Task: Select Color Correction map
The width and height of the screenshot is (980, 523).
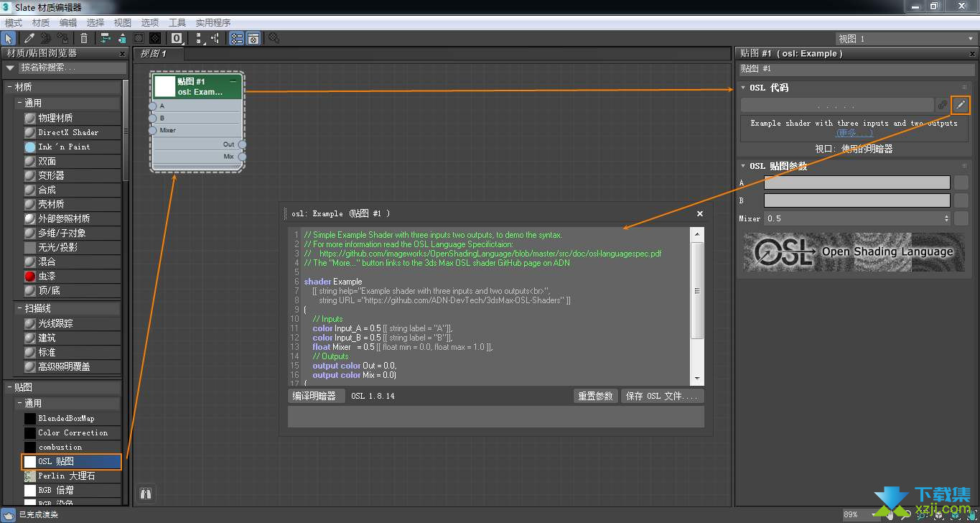Action: tap(71, 432)
